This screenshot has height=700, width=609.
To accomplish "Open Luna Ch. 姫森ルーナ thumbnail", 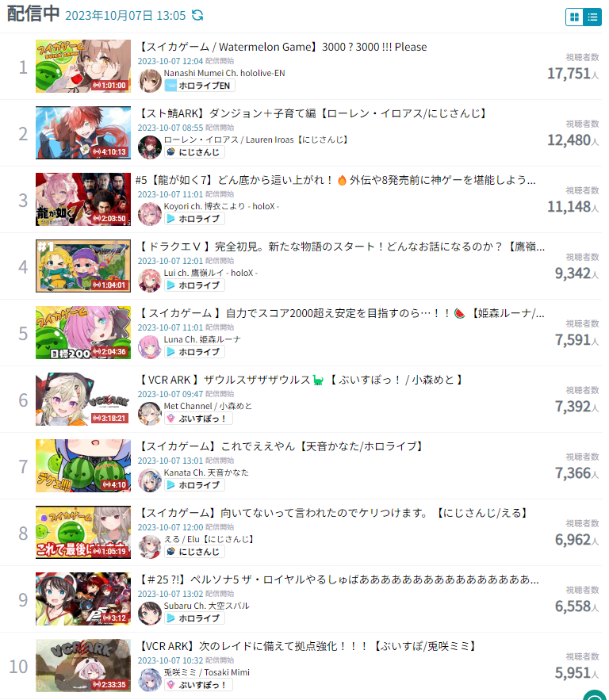I will click(83, 333).
